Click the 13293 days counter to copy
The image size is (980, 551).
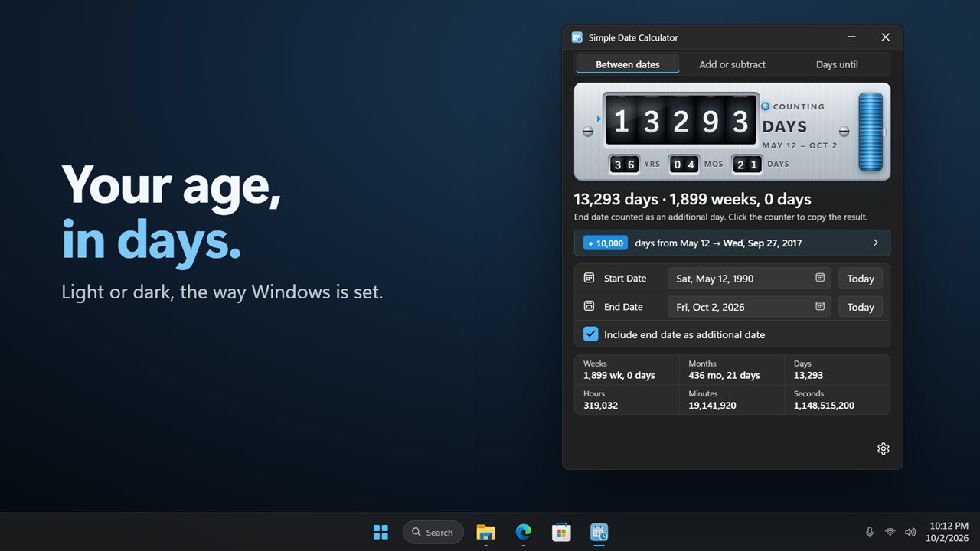click(680, 120)
